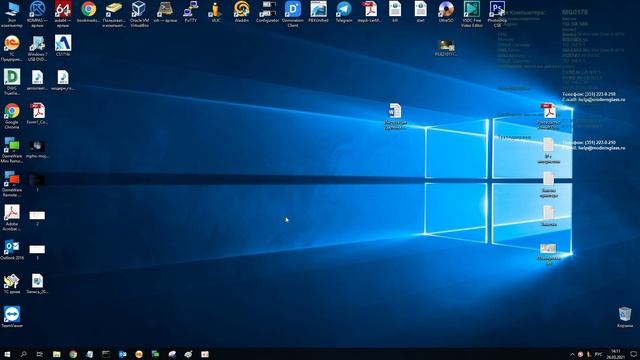Expand the hidden tray icons chevron
This screenshot has height=360, width=640.
[x=572, y=354]
